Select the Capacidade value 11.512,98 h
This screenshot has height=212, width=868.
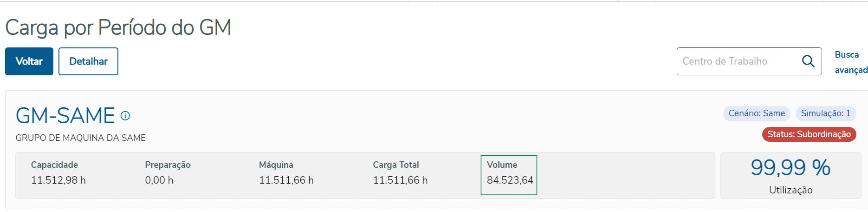coord(58,180)
